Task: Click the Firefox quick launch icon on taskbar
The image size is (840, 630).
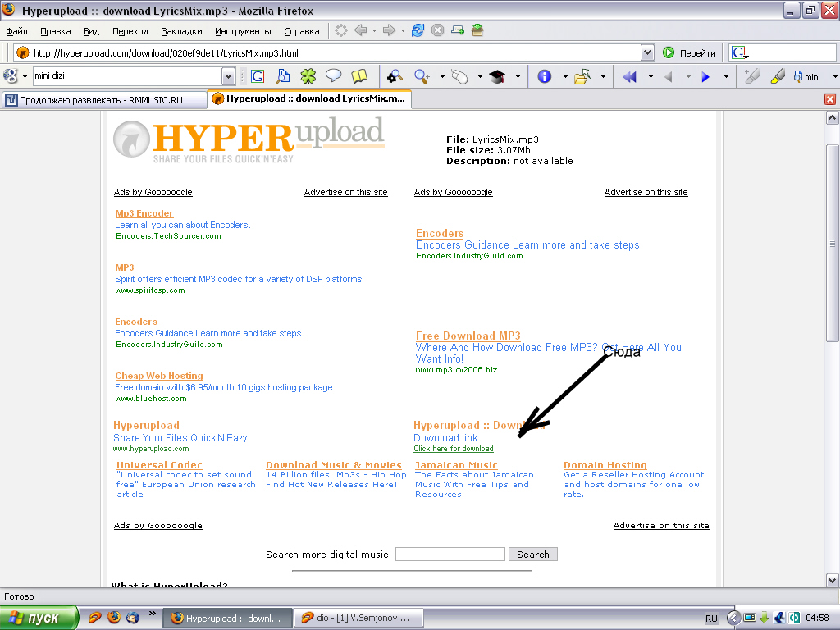Action: click(113, 618)
